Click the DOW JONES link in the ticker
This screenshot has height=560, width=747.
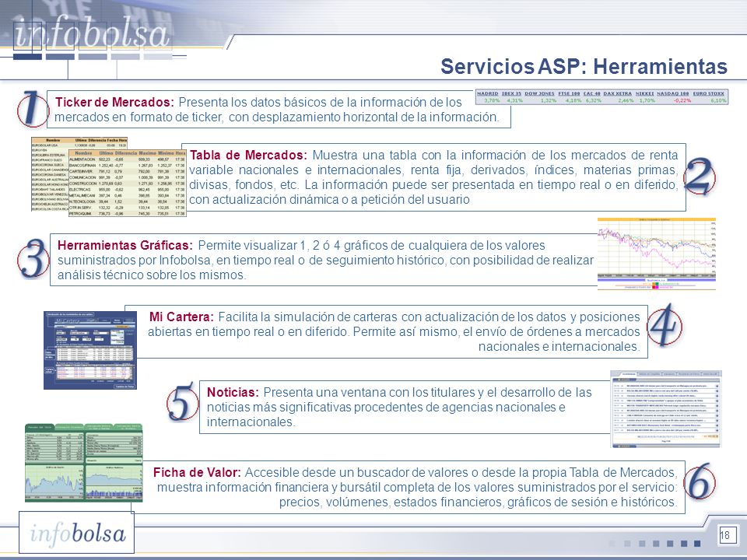[539, 94]
